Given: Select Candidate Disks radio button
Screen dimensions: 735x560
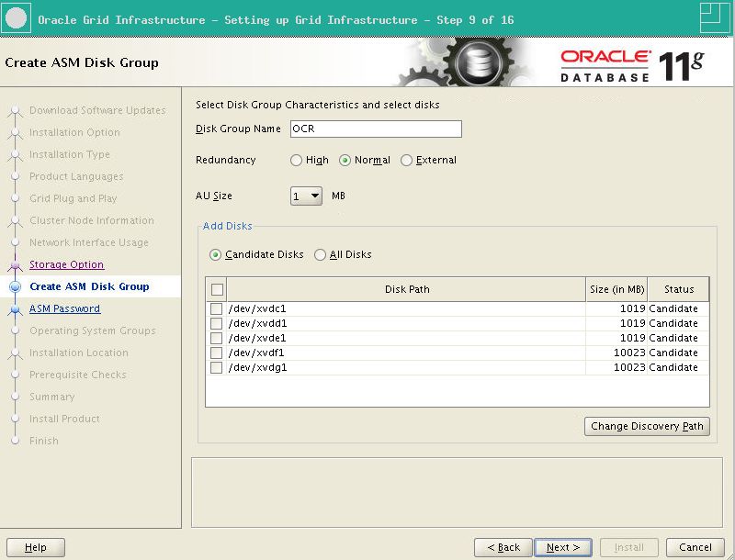Looking at the screenshot, I should coord(216,255).
